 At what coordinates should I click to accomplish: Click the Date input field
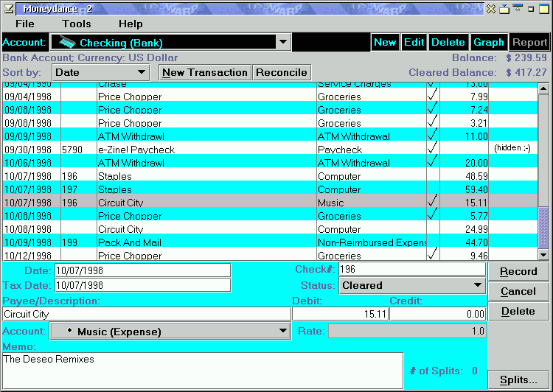tap(143, 270)
